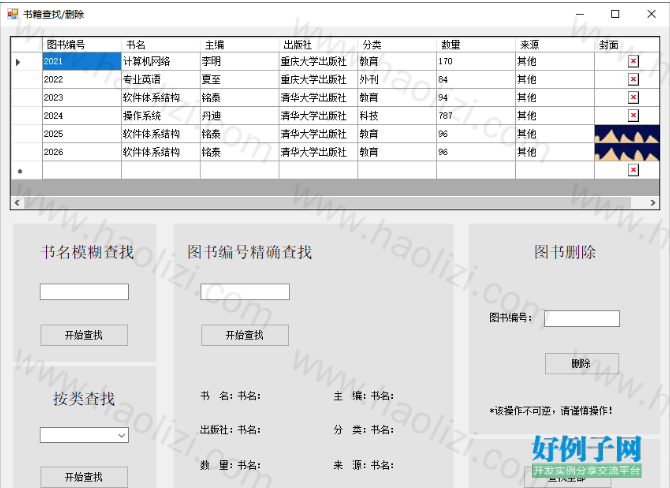
Task: Select the cell with book number 2021
Action: pyautogui.click(x=82, y=62)
